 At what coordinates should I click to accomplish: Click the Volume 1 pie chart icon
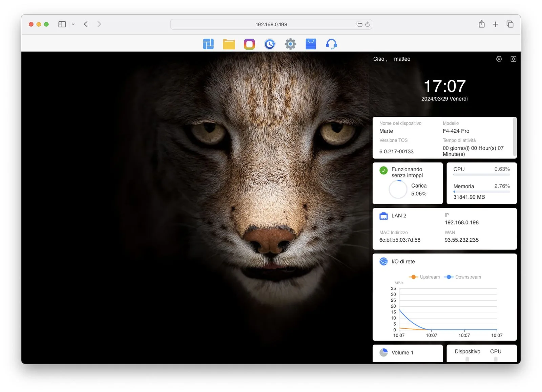point(383,352)
